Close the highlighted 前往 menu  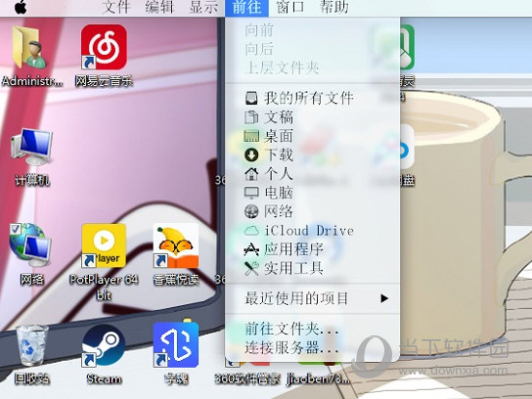[246, 8]
